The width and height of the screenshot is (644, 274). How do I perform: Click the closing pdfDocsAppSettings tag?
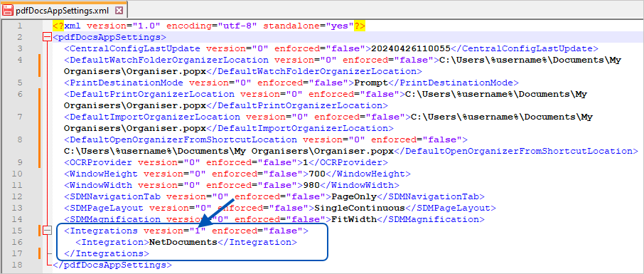[112, 265]
